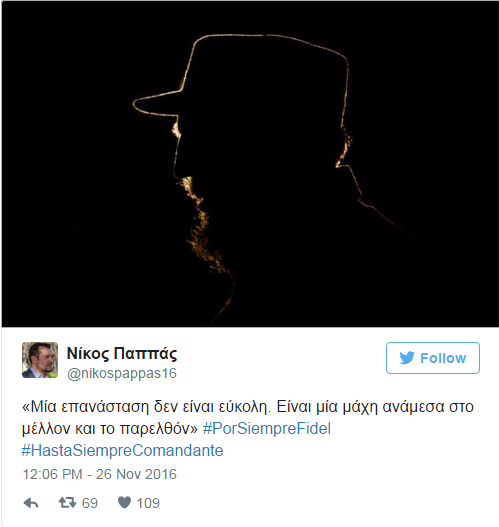
Task: Click the retweet count 69
Action: (x=90, y=503)
